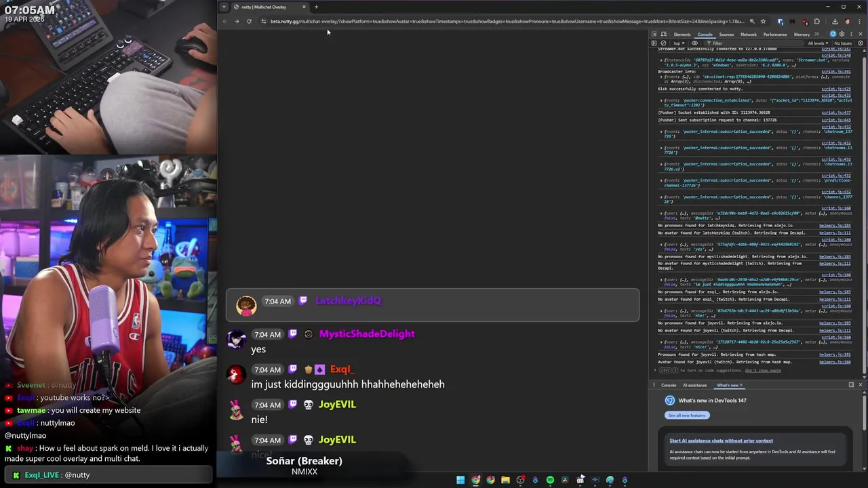Image resolution: width=868 pixels, height=488 pixels.
Task: Close the What's new drawer tab
Action: 741,385
